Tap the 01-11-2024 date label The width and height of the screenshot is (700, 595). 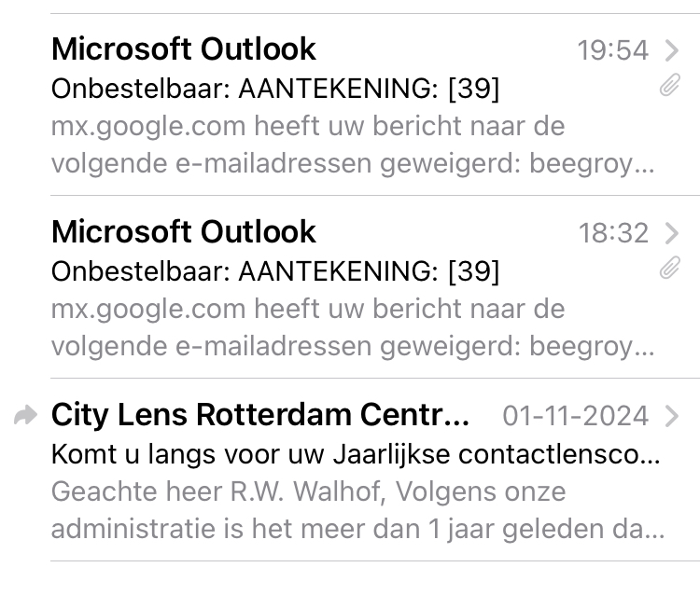(x=575, y=416)
